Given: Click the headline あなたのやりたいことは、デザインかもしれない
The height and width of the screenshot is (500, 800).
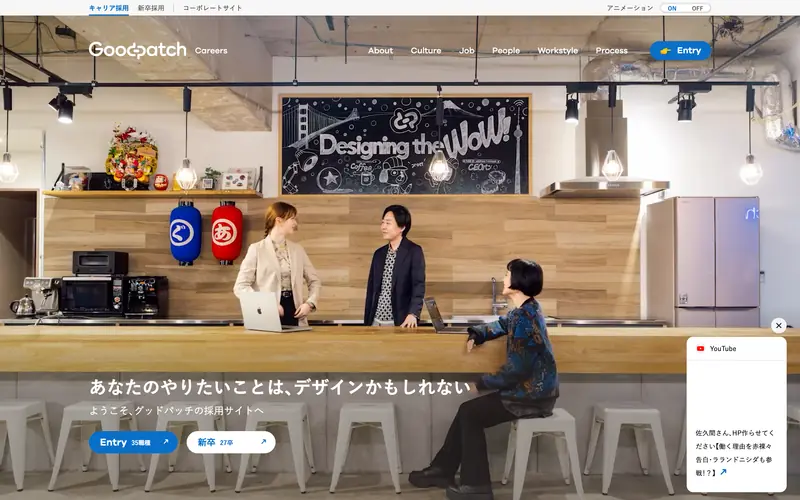Looking at the screenshot, I should (280, 387).
